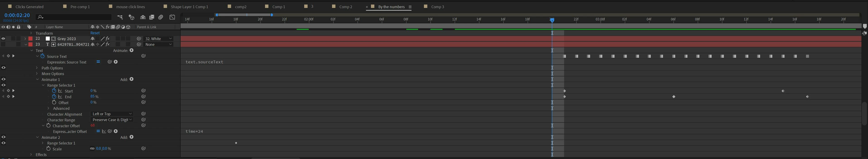
Task: Toggle keyframe at current time for End
Action: click(x=8, y=97)
